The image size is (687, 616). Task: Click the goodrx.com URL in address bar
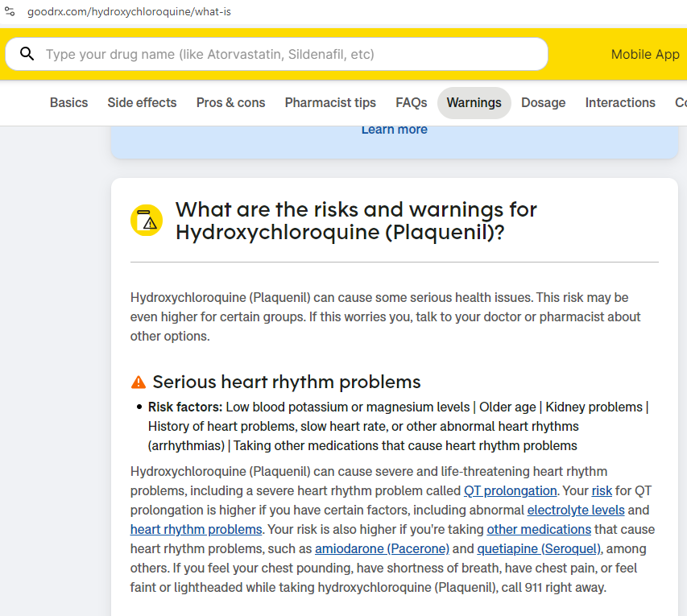click(x=129, y=11)
